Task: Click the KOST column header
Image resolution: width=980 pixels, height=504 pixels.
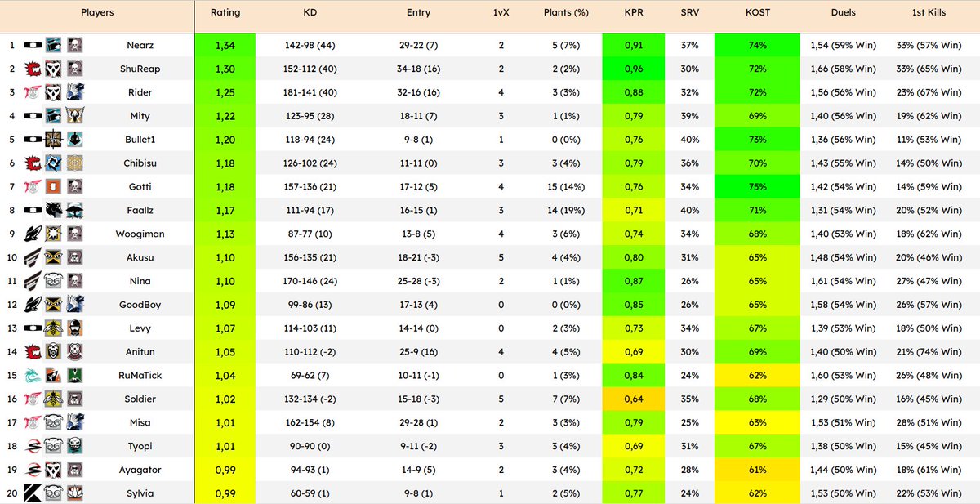Action: click(x=757, y=13)
